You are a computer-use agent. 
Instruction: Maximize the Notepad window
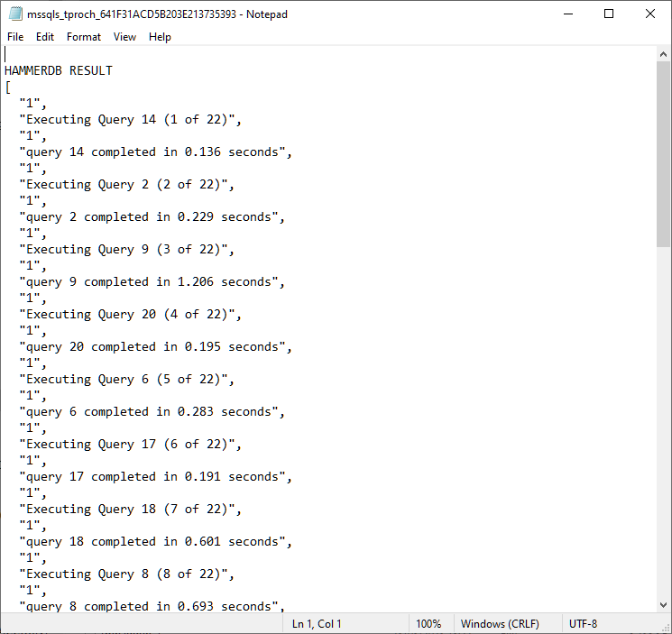click(x=609, y=14)
